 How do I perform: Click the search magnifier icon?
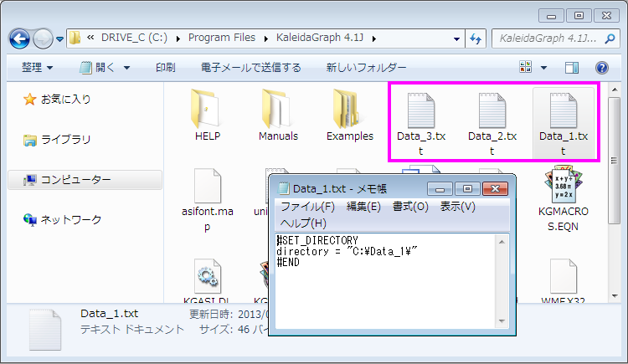(x=610, y=38)
